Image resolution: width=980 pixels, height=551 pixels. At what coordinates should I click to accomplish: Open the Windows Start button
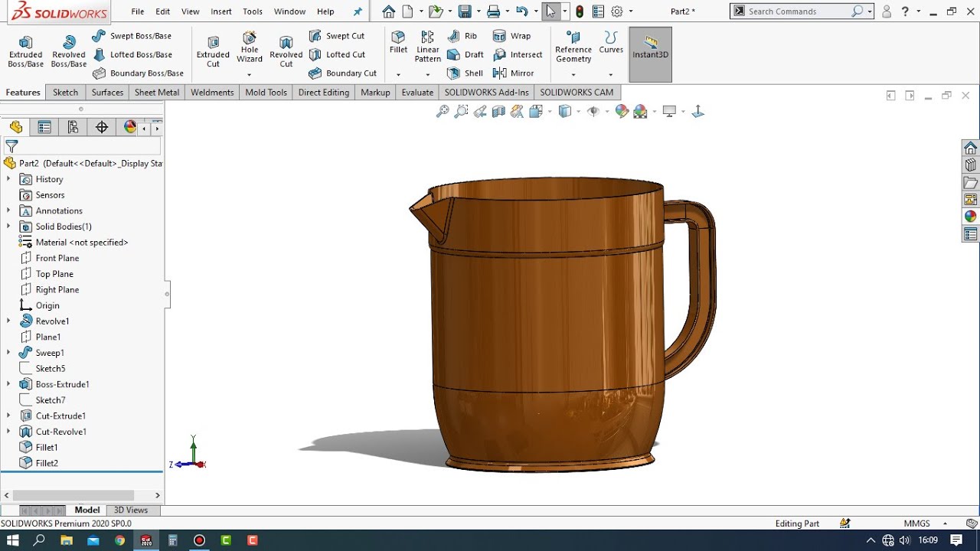12,540
